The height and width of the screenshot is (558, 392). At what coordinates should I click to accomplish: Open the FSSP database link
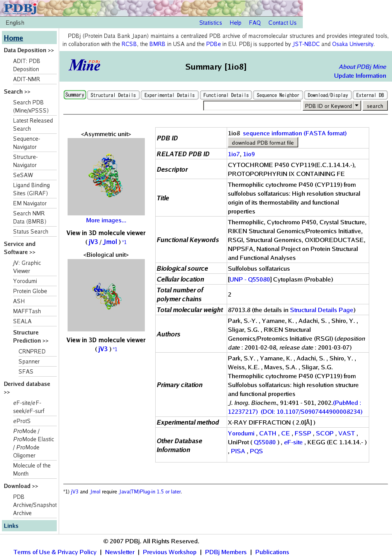(x=303, y=433)
